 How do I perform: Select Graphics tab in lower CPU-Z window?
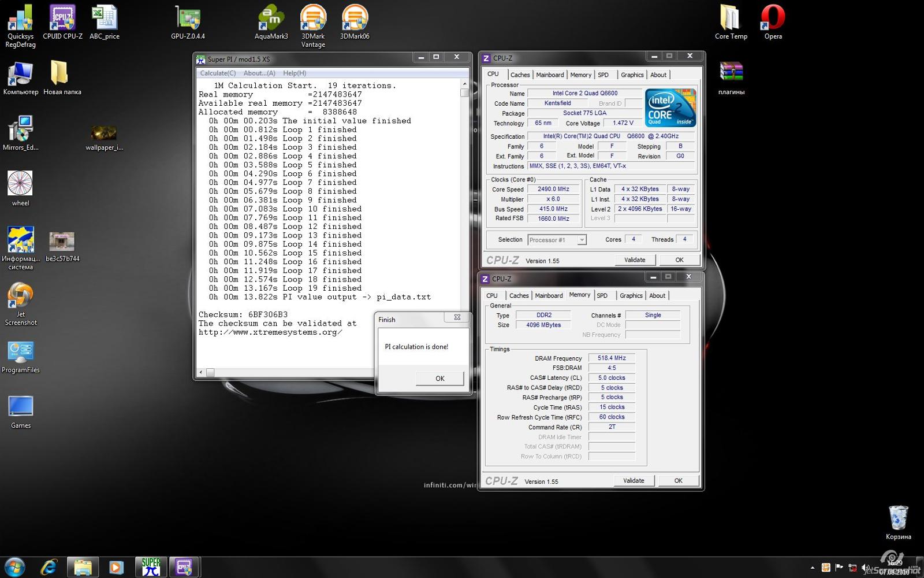point(631,296)
